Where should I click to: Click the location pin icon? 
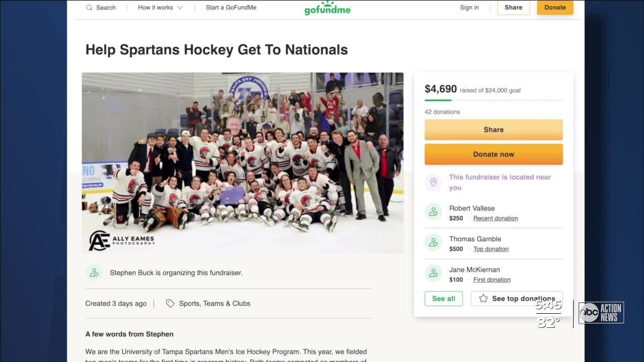click(x=433, y=182)
